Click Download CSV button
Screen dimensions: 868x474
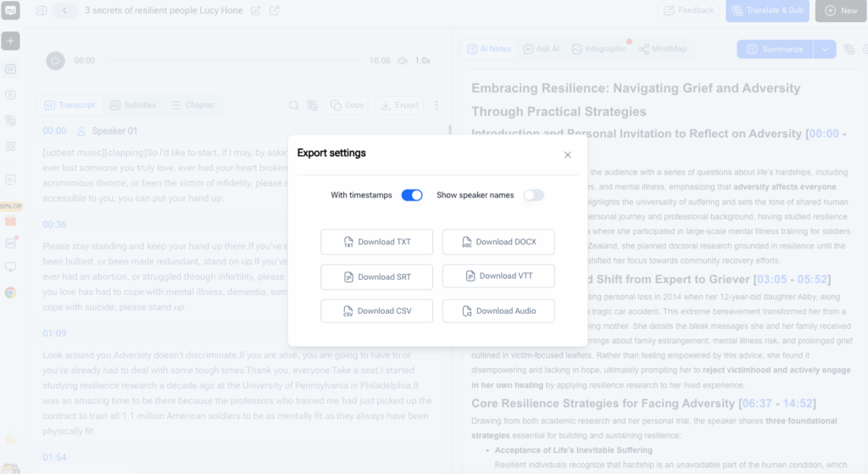coord(376,310)
